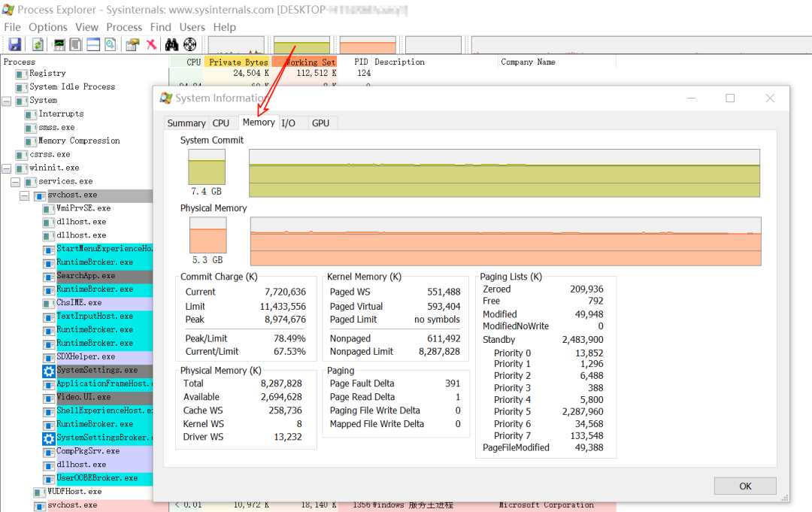Select SearchApp.exe in the process list
This screenshot has width=812, height=512.
pos(86,276)
